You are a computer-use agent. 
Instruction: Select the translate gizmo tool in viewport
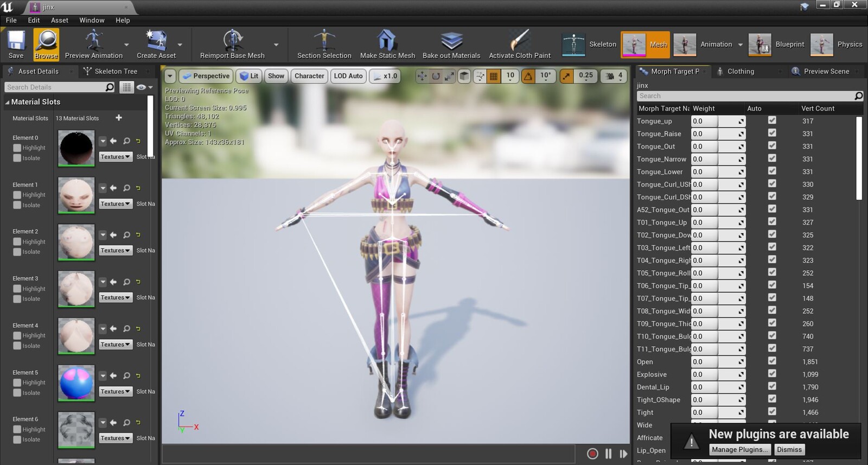pyautogui.click(x=422, y=76)
